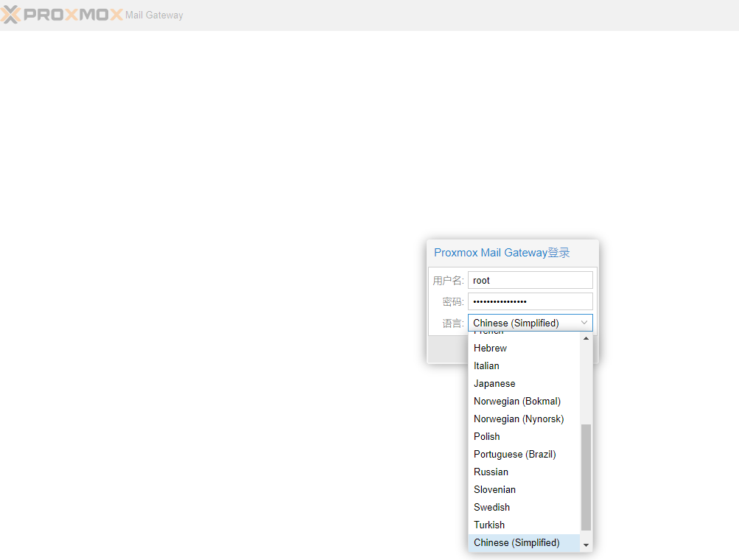Select Turkish from the dropdown
Screen dimensions: 739x560
tap(489, 525)
